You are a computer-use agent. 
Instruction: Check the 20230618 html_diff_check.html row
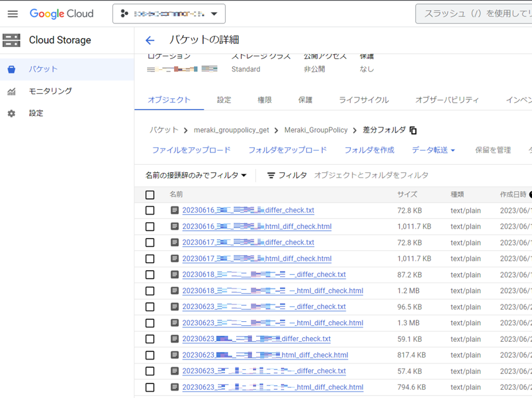[149, 291]
